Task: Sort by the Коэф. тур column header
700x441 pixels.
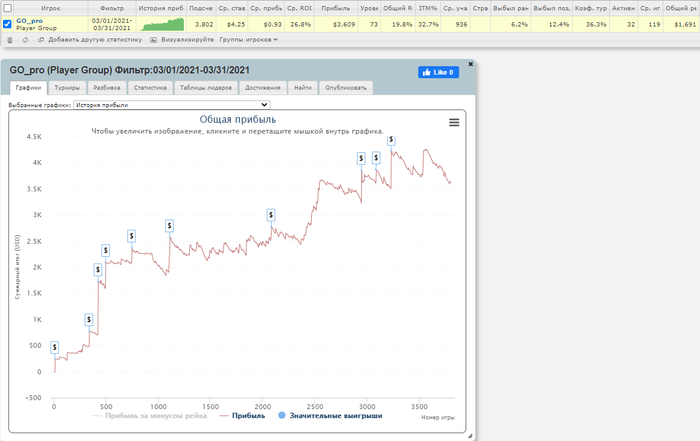Action: [x=591, y=8]
